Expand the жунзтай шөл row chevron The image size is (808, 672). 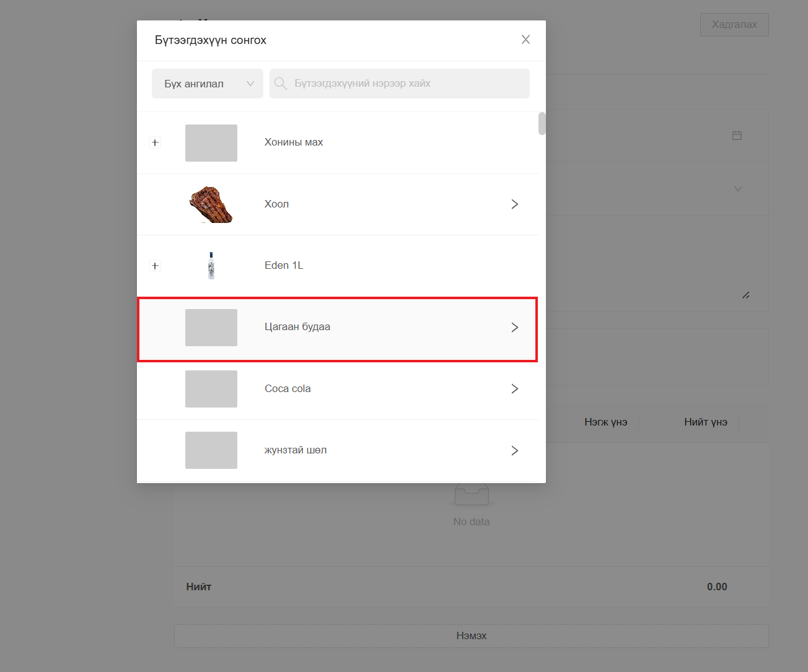[x=514, y=450]
